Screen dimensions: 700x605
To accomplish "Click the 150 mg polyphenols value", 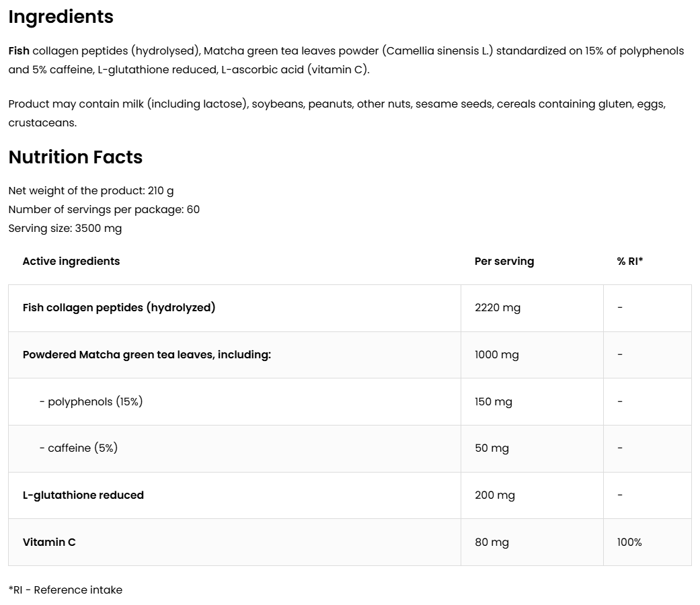I will pyautogui.click(x=494, y=402).
